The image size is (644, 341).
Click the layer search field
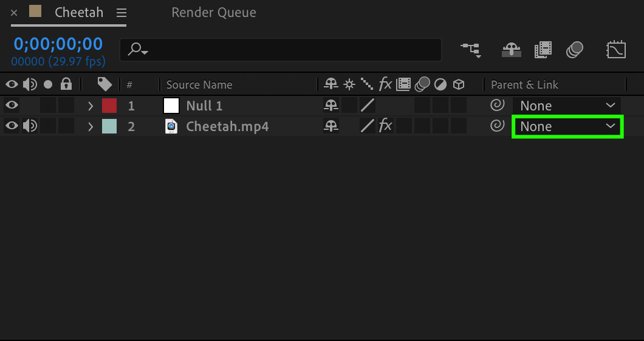click(x=286, y=50)
